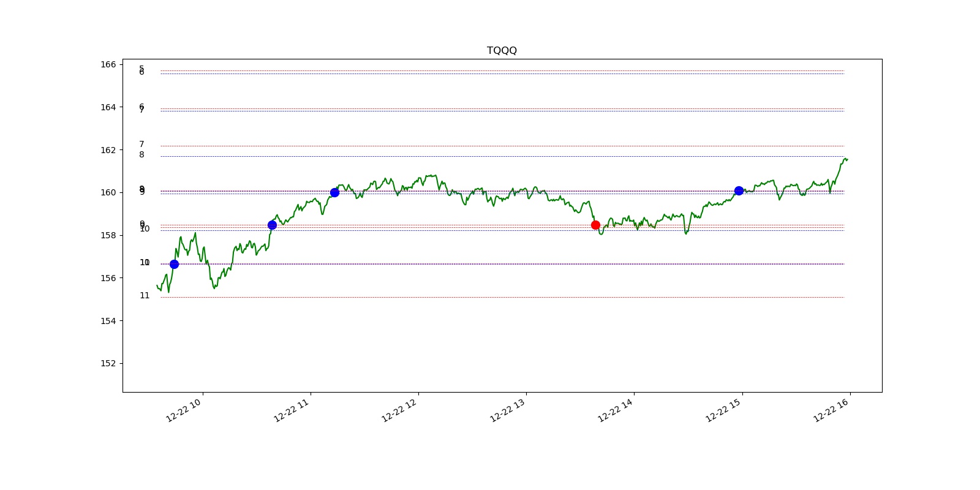980x490 pixels.
Task: Click the red marker on the price line
Action: (x=595, y=225)
